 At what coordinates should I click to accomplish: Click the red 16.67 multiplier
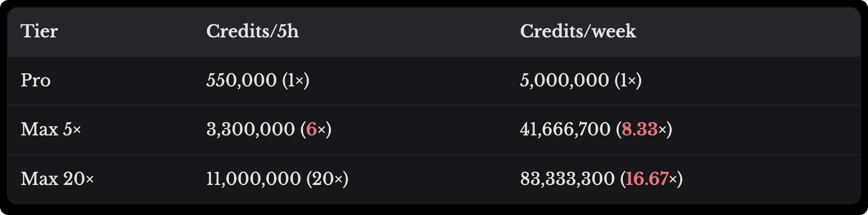[647, 179]
